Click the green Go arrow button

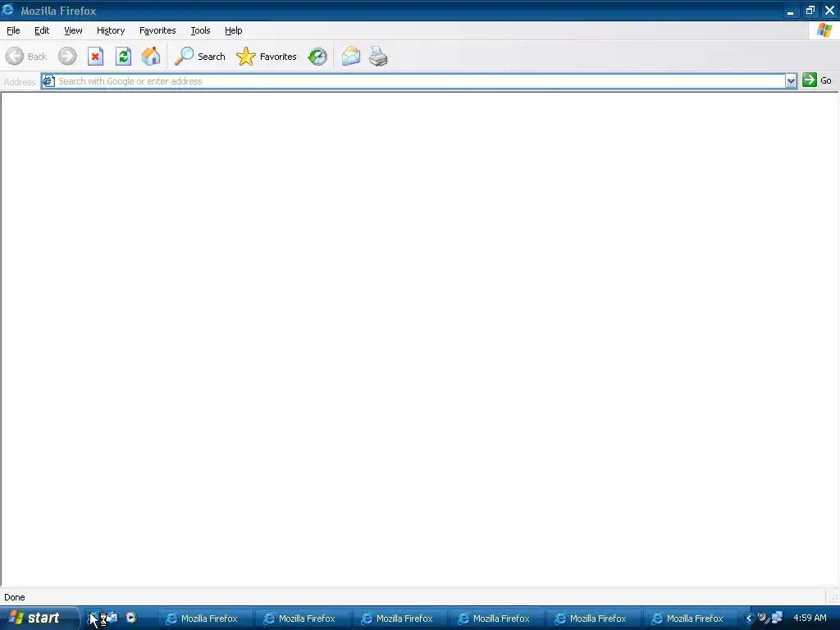pyautogui.click(x=810, y=80)
